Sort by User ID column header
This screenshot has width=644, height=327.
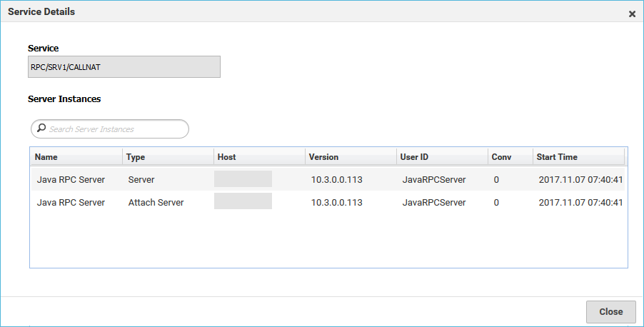pyautogui.click(x=442, y=157)
